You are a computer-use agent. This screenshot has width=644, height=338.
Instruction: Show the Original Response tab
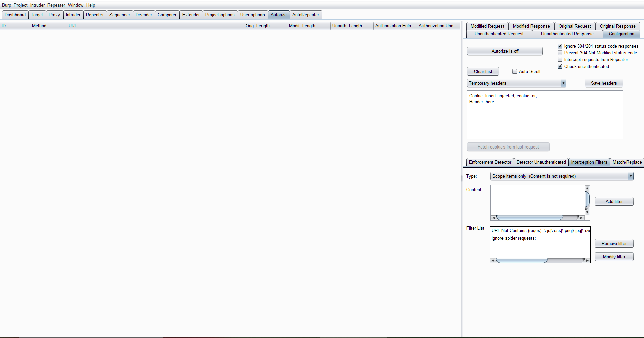(618, 26)
